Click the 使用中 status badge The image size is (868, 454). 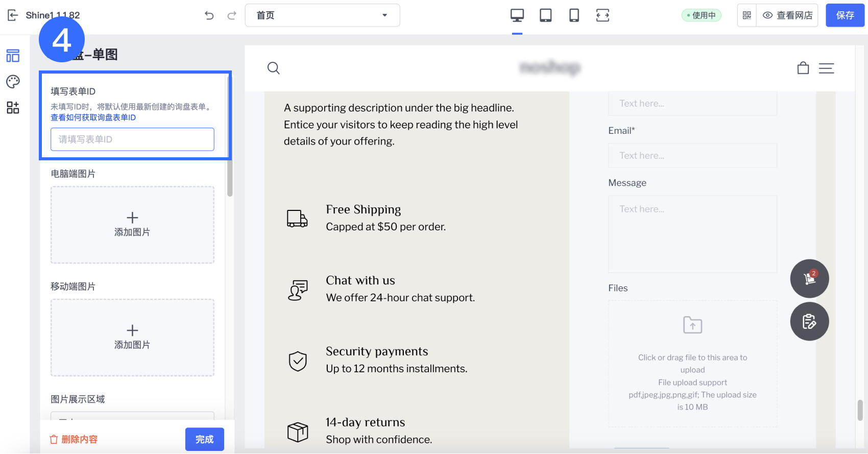[702, 15]
